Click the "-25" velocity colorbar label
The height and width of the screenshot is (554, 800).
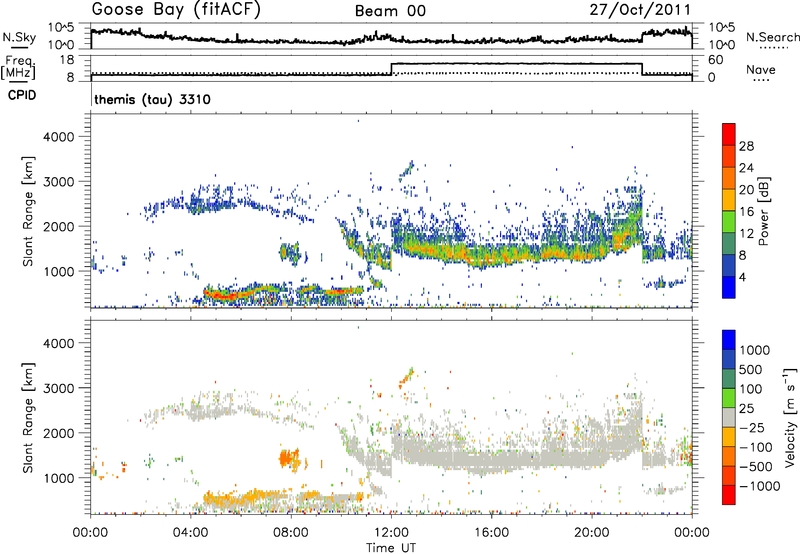[752, 428]
